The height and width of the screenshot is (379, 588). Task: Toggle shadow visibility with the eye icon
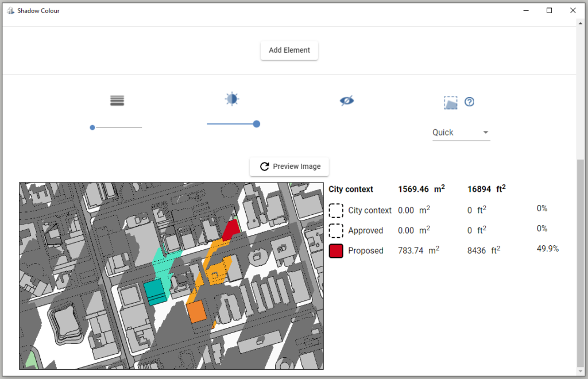point(346,100)
